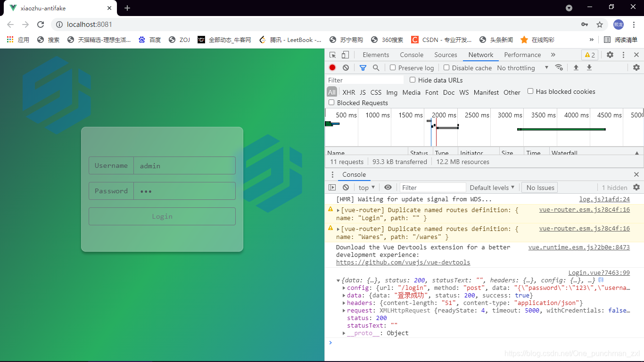
Task: Create a live expression eye icon
Action: tap(388, 187)
